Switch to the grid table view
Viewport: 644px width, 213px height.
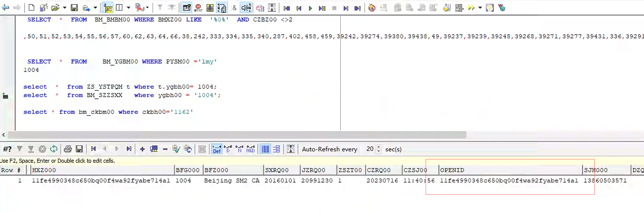(x=265, y=149)
